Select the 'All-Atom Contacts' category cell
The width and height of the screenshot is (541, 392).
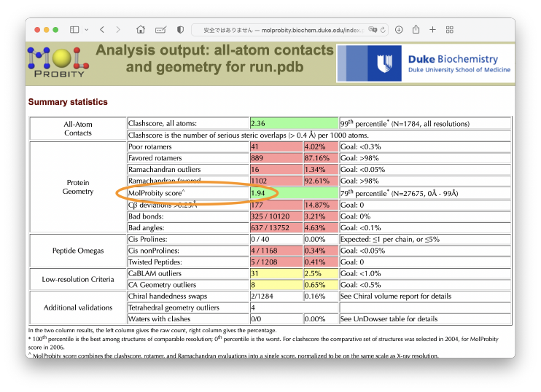78,128
